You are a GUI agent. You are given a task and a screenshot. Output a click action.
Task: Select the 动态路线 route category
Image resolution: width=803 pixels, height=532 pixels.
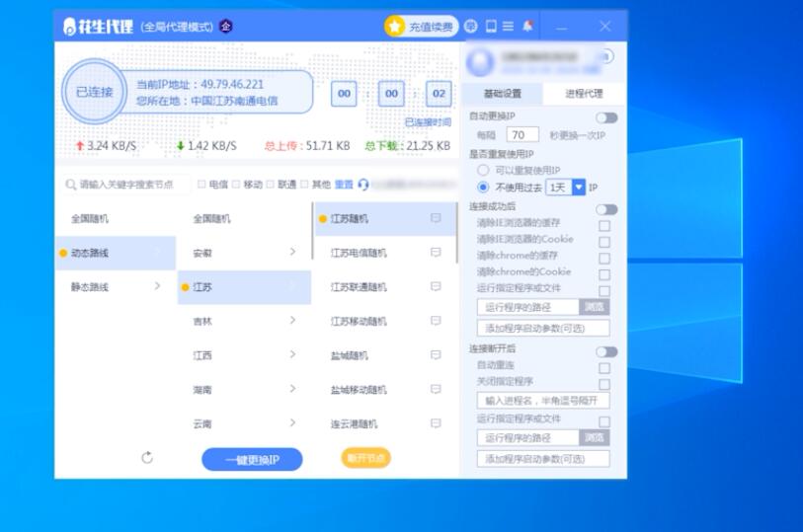pyautogui.click(x=116, y=253)
